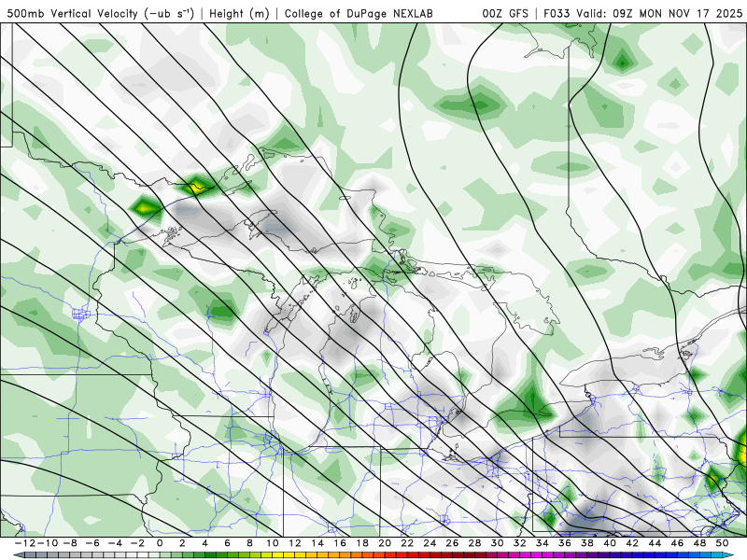Select the '34' value on the color scale

[543, 543]
